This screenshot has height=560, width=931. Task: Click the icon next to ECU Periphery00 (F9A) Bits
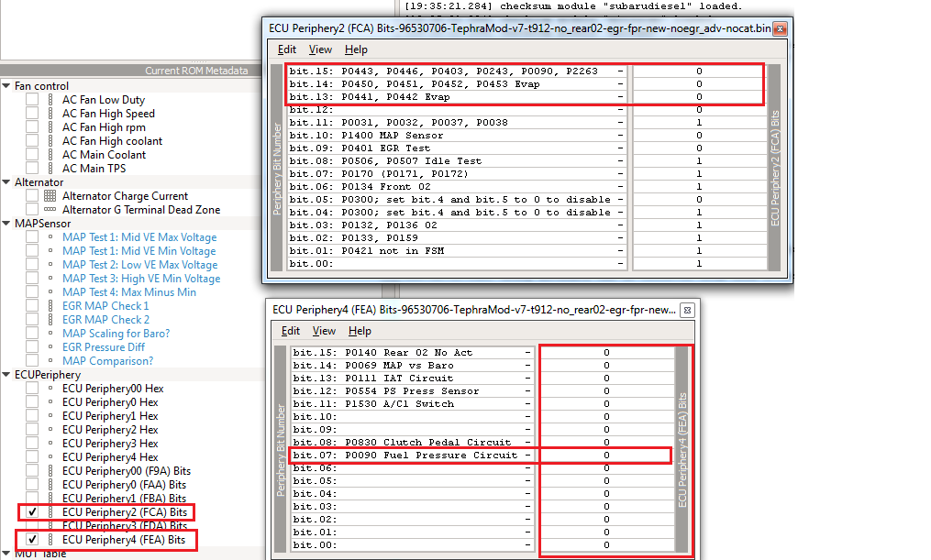click(50, 471)
